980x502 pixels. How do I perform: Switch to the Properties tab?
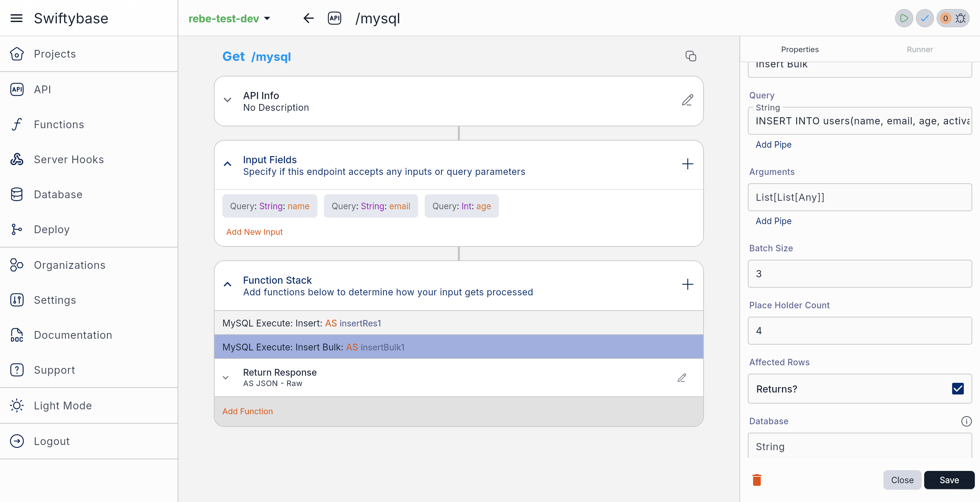tap(800, 50)
